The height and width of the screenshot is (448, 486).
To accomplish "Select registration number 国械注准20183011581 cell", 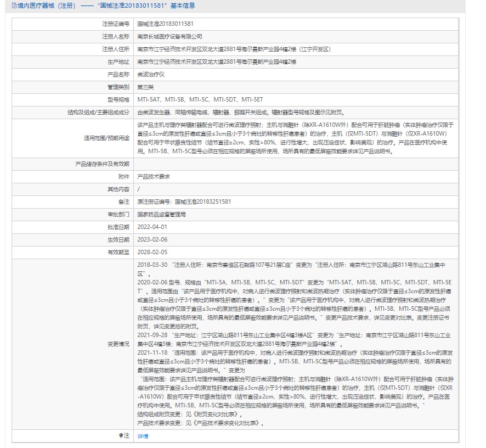I will pyautogui.click(x=165, y=24).
